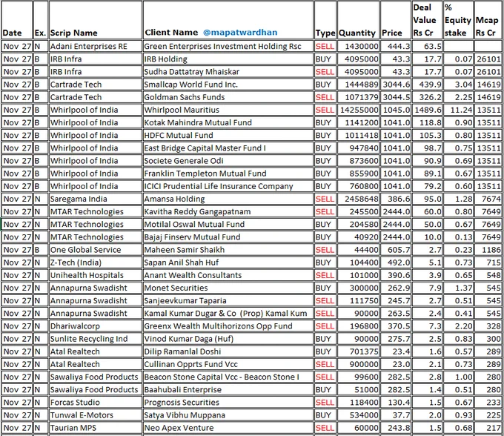504x436 pixels.
Task: Select 'Anant Wealth Consultants' cell
Action: [x=228, y=275]
